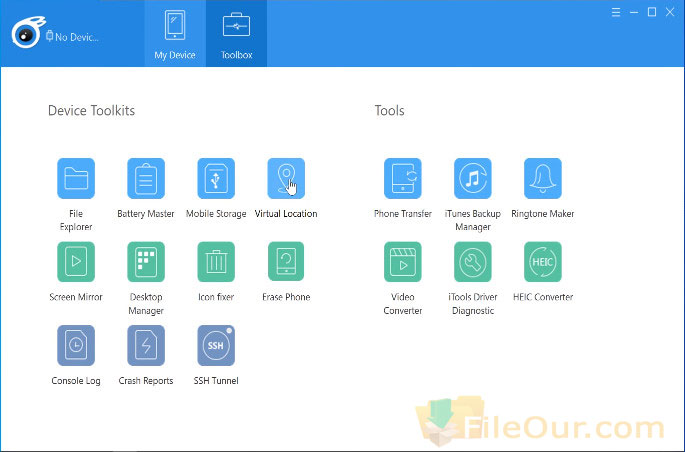The image size is (685, 452).
Task: Start Screen Mirror feature
Action: pos(76,262)
